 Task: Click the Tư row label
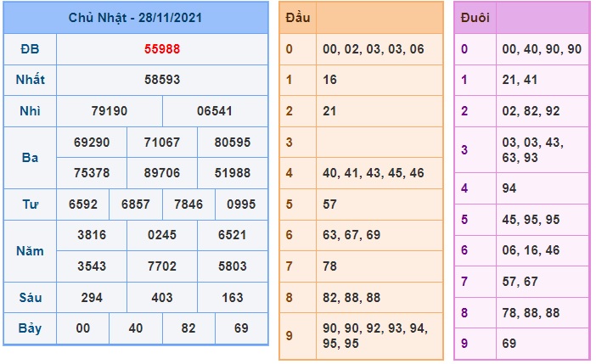[x=30, y=204]
